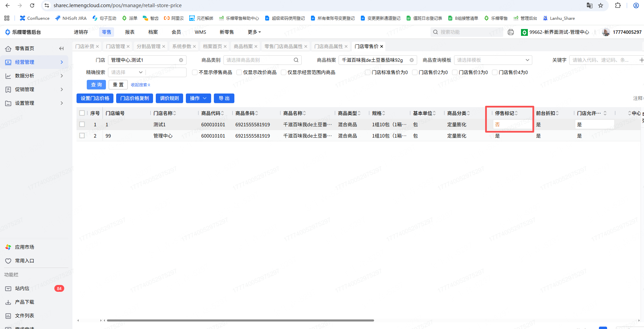Open Lanhu_Share bookmark
This screenshot has width=644, height=329.
click(559, 18)
